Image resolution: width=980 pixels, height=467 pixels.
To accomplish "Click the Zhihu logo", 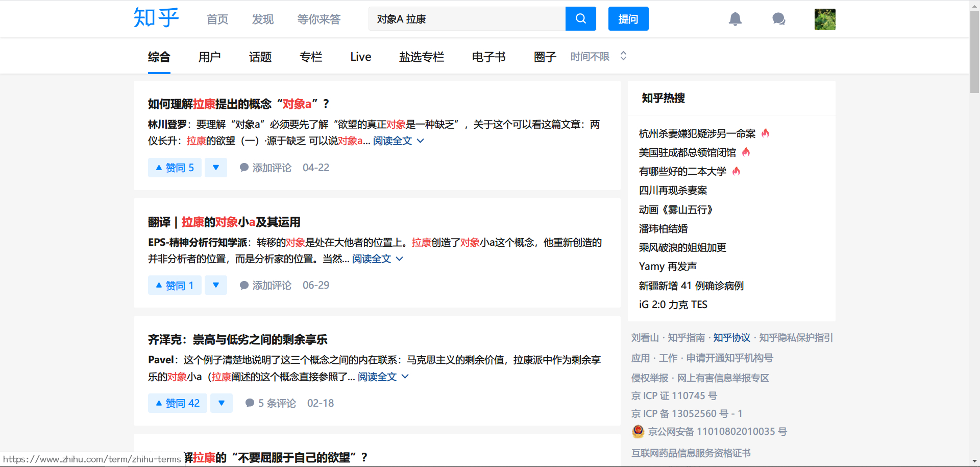I will pyautogui.click(x=156, y=18).
